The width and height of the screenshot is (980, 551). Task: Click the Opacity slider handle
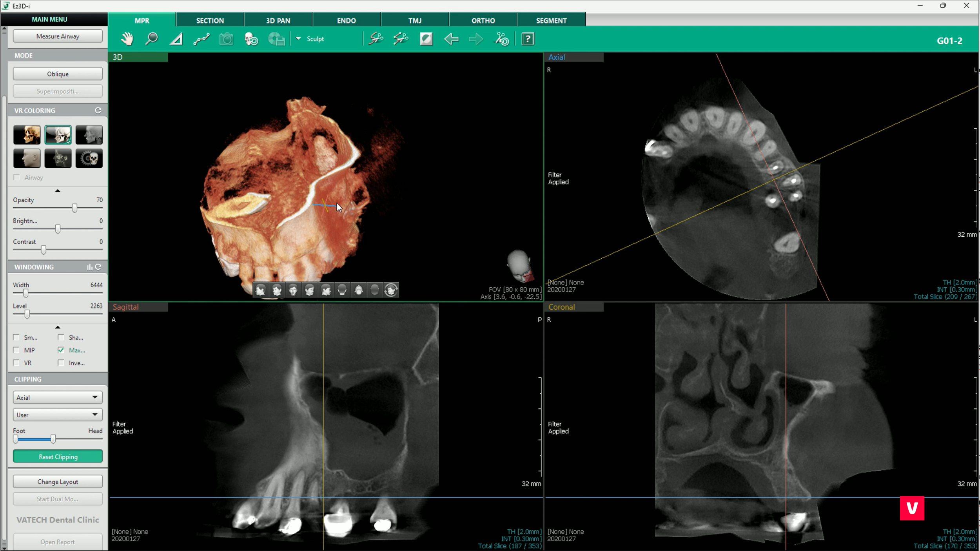click(74, 208)
